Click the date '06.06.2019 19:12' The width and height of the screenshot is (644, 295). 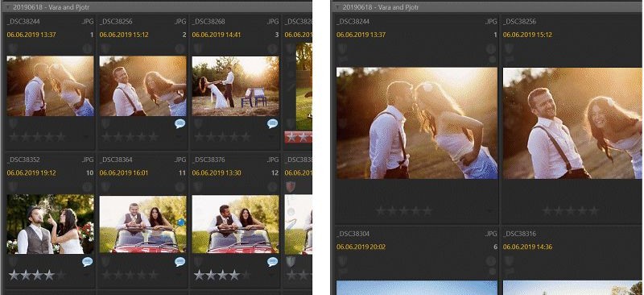click(31, 173)
